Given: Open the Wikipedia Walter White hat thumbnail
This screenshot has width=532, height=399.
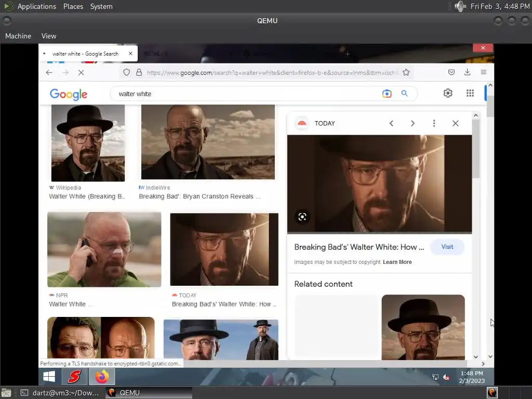Looking at the screenshot, I should coord(88,143).
